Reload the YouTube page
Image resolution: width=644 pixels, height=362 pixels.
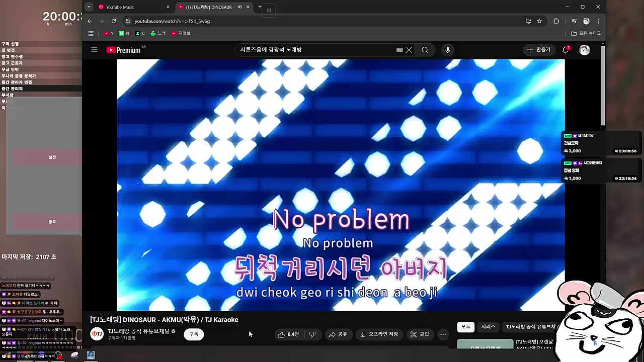(114, 21)
